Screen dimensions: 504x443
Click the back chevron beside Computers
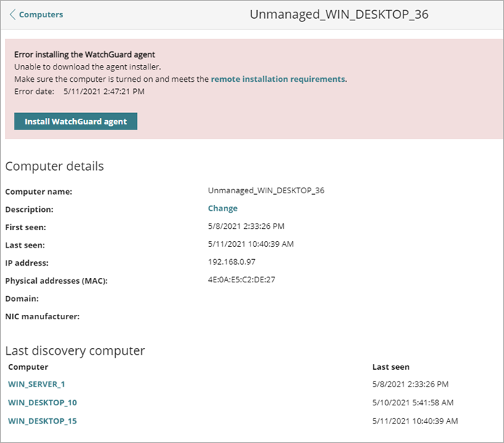12,14
